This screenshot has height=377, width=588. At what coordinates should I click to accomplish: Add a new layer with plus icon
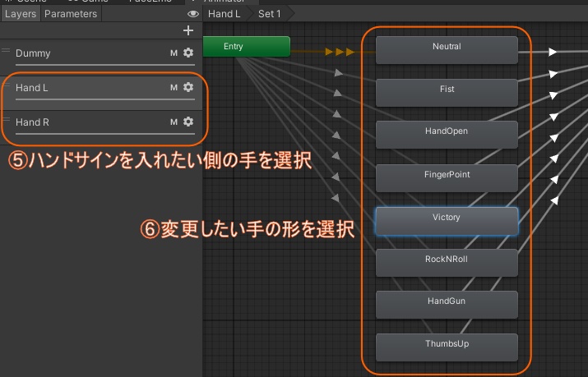[188, 30]
